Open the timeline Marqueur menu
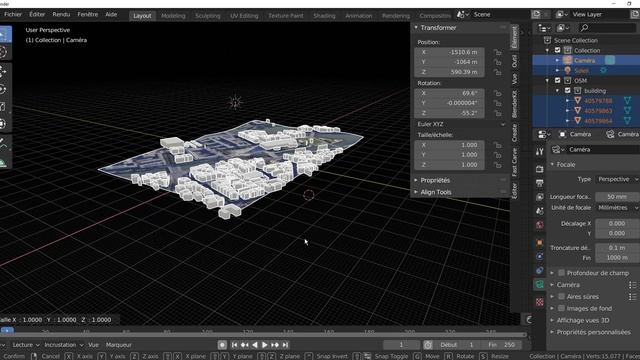This screenshot has height=360, width=640. (119, 345)
